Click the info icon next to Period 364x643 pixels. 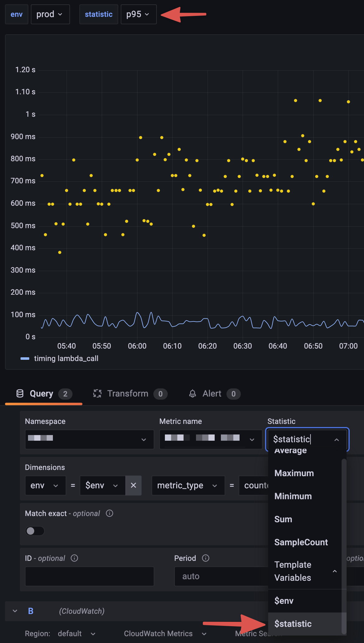[x=206, y=558]
